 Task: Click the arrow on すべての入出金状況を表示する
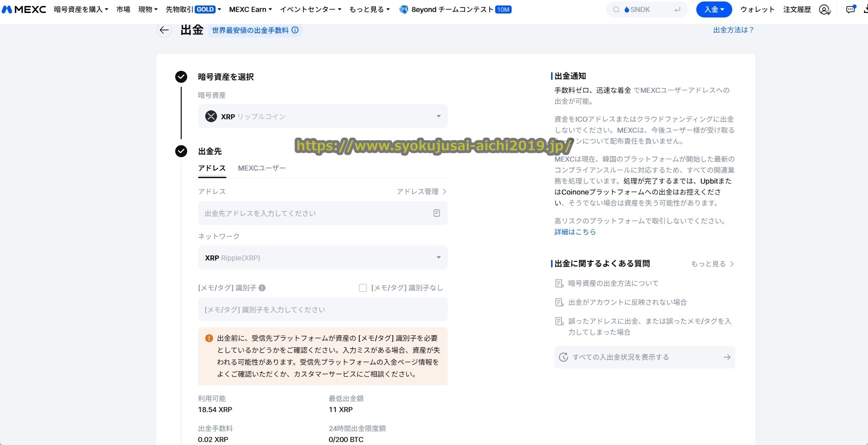point(727,357)
